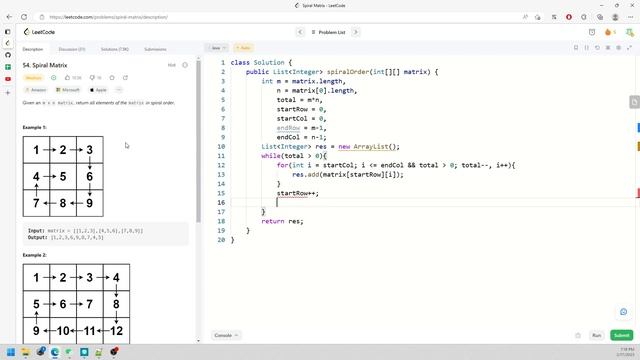The image size is (640, 360).
Task: Click the Edge icon in taskbar
Action: click(55, 352)
